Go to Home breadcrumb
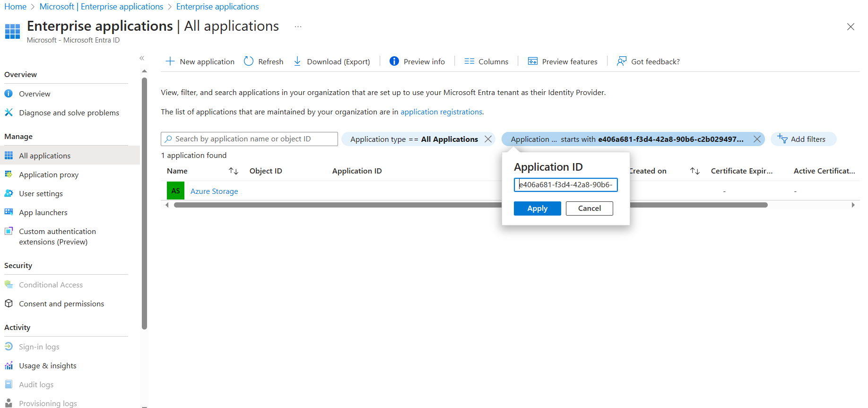868x408 pixels. pyautogui.click(x=15, y=7)
